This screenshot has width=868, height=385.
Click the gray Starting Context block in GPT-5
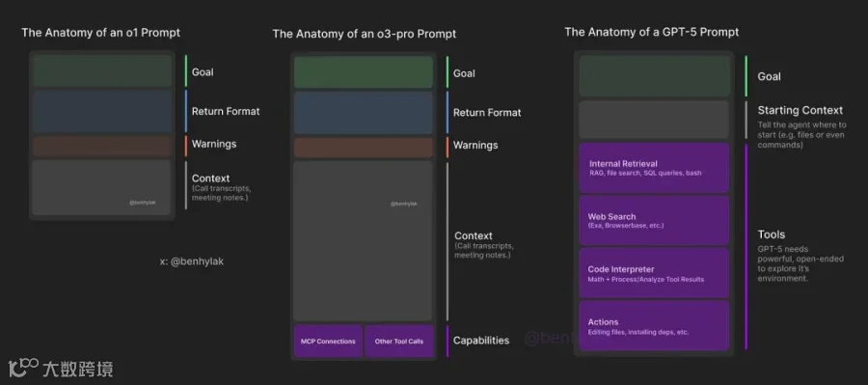(x=654, y=120)
